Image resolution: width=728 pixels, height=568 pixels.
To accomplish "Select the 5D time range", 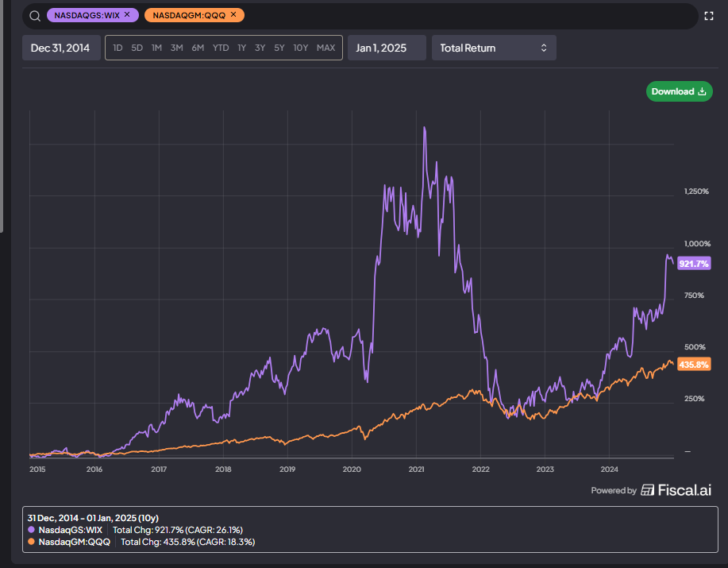I will coord(137,48).
